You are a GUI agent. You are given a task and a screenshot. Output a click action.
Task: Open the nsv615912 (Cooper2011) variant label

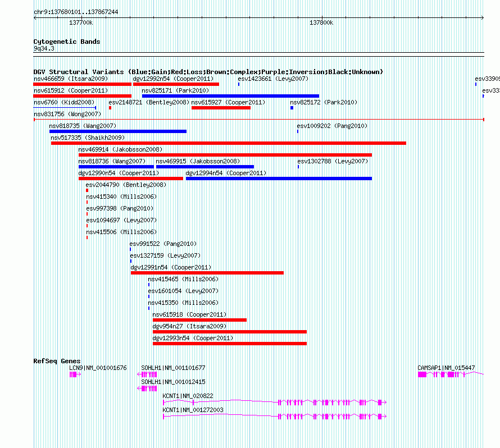tap(71, 90)
